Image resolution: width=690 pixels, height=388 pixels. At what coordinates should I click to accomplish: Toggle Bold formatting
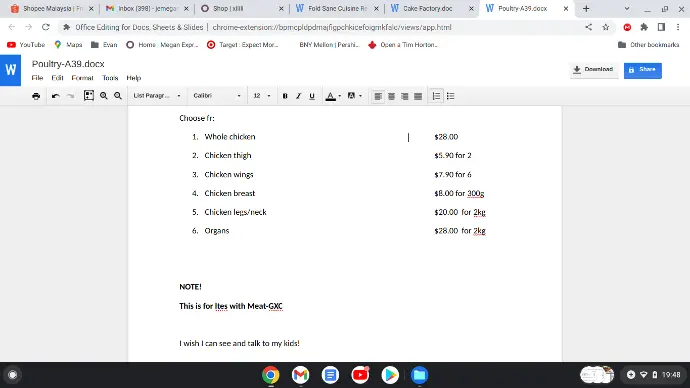tap(285, 96)
